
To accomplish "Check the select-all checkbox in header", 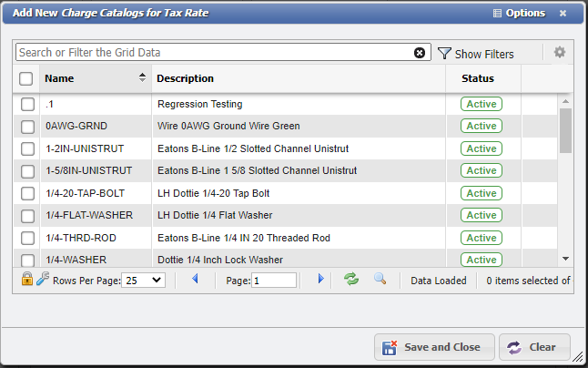I will (x=26, y=79).
